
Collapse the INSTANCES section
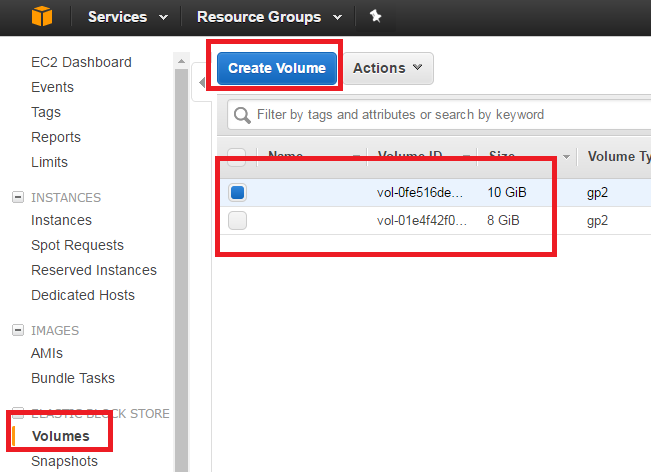17,197
